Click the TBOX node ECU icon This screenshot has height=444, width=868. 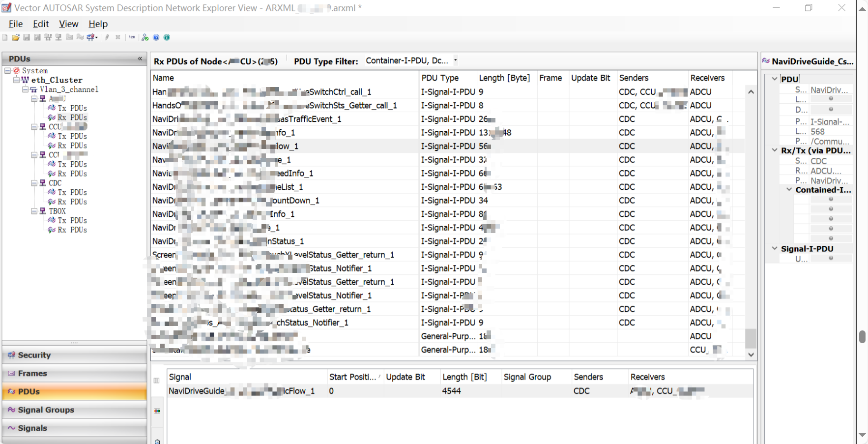tap(43, 211)
